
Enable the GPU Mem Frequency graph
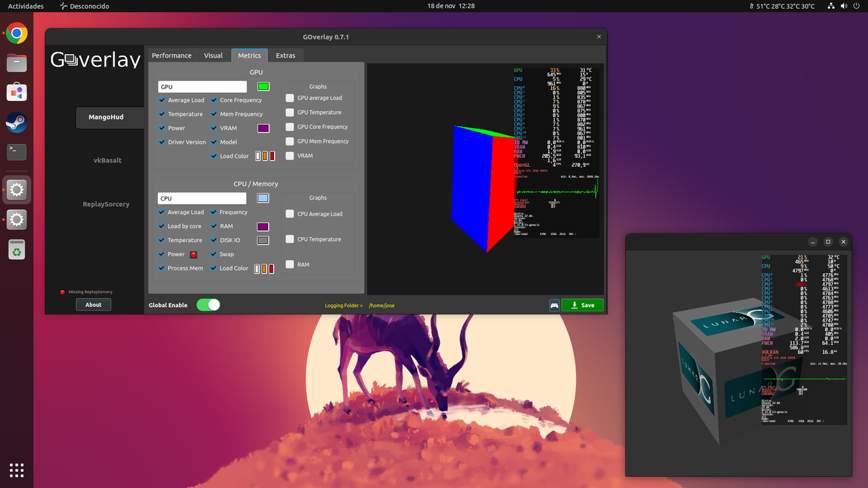(290, 141)
